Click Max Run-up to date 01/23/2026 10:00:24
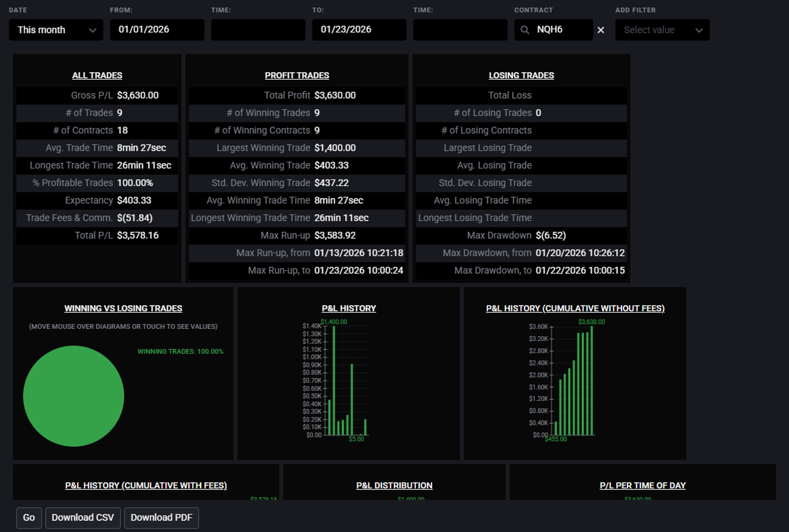 (359, 270)
